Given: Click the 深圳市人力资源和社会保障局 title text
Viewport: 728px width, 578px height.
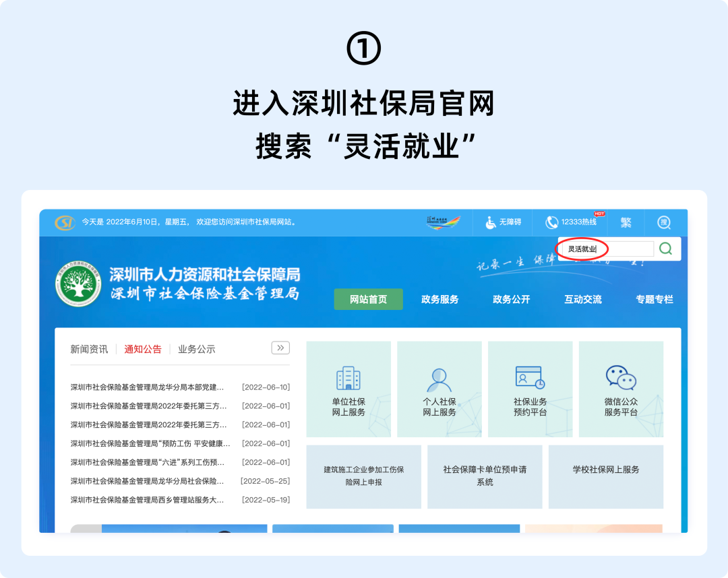Looking at the screenshot, I should [205, 275].
